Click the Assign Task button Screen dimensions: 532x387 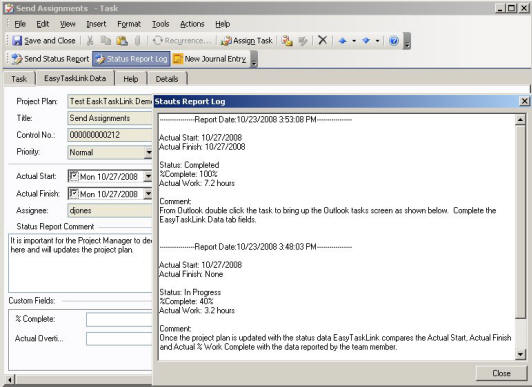[x=247, y=41]
